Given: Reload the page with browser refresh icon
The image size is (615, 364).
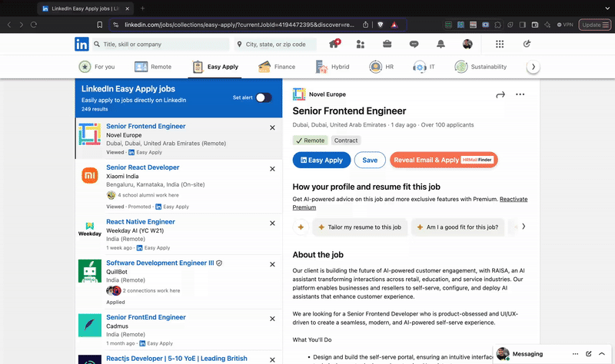Looking at the screenshot, I should click(34, 25).
